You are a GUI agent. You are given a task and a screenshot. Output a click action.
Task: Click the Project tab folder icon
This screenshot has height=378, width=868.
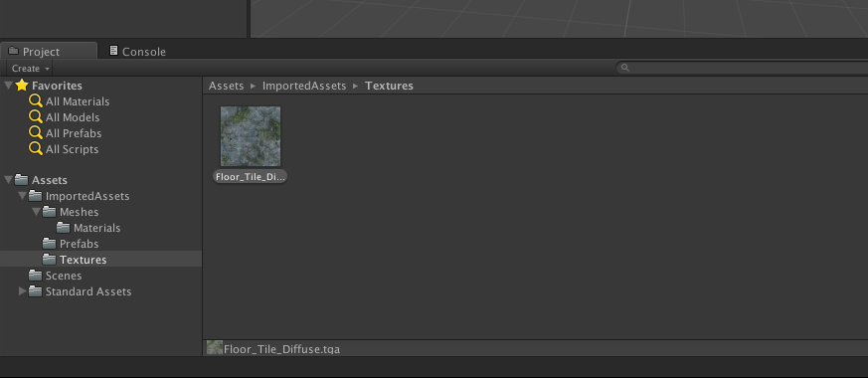pos(13,51)
